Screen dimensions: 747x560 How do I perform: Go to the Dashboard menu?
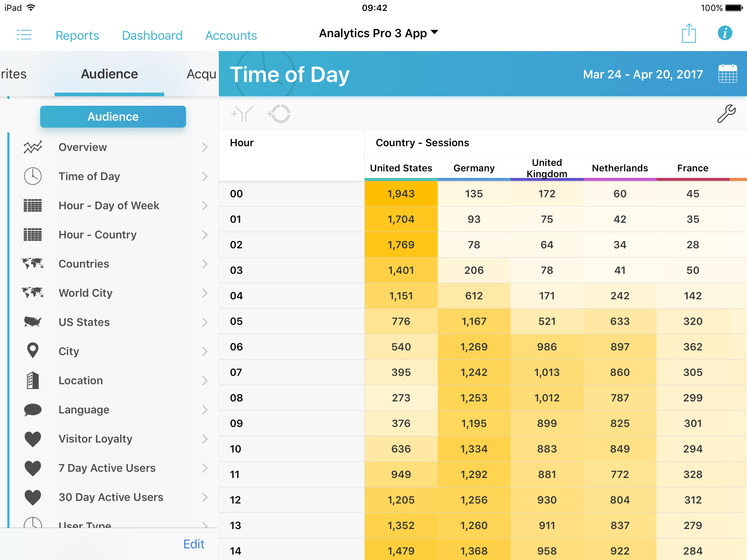[152, 35]
